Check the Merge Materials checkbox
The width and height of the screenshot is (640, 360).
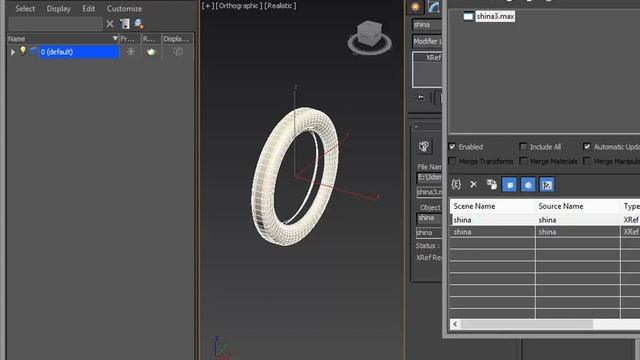[523, 161]
